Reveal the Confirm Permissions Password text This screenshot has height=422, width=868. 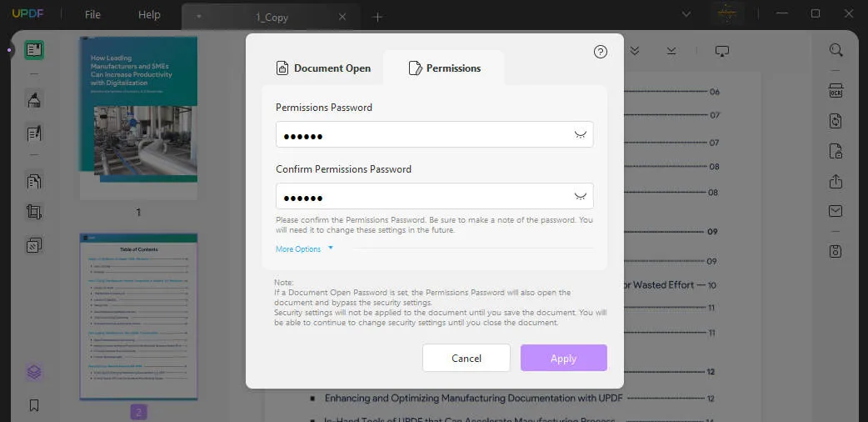point(581,197)
